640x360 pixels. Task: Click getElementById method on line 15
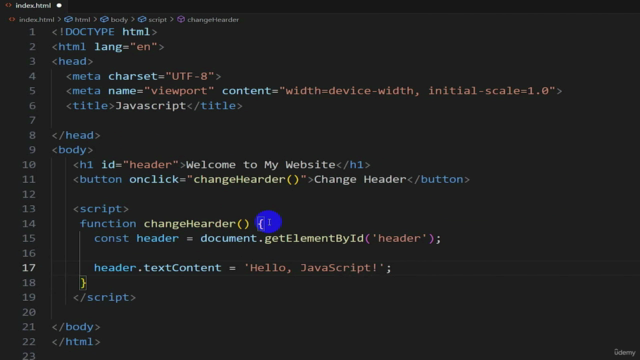click(314, 238)
